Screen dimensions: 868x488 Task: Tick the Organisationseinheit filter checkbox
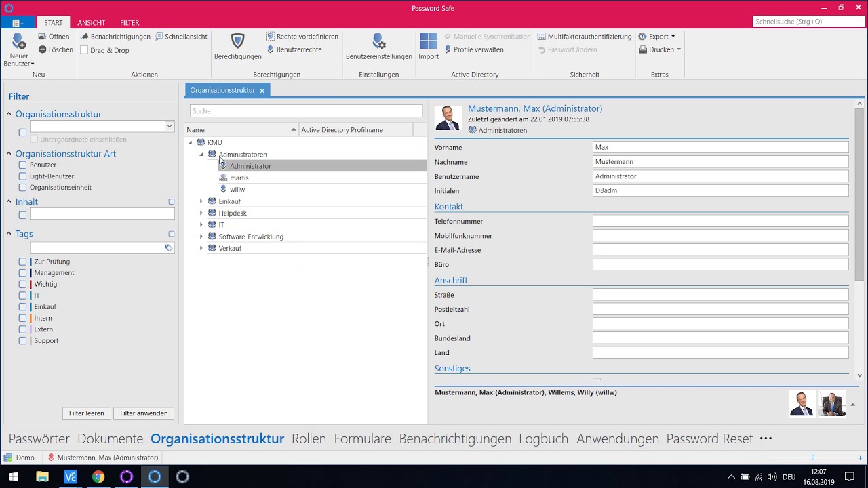22,188
